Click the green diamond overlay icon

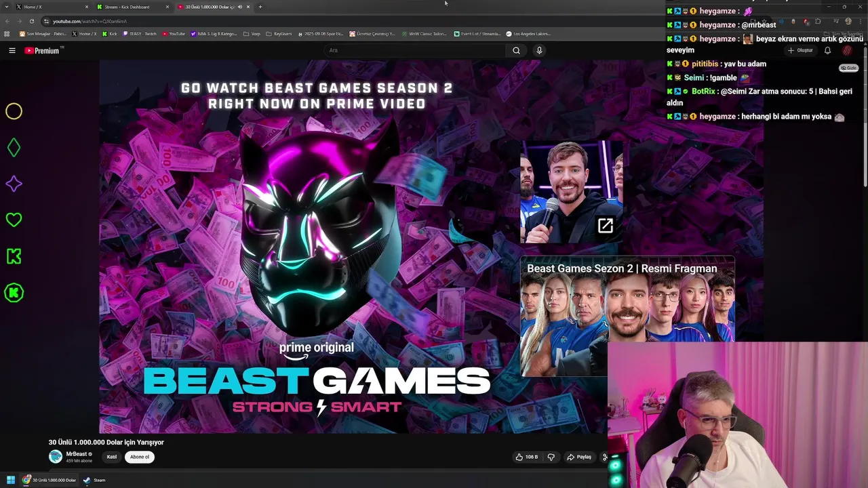coord(14,148)
